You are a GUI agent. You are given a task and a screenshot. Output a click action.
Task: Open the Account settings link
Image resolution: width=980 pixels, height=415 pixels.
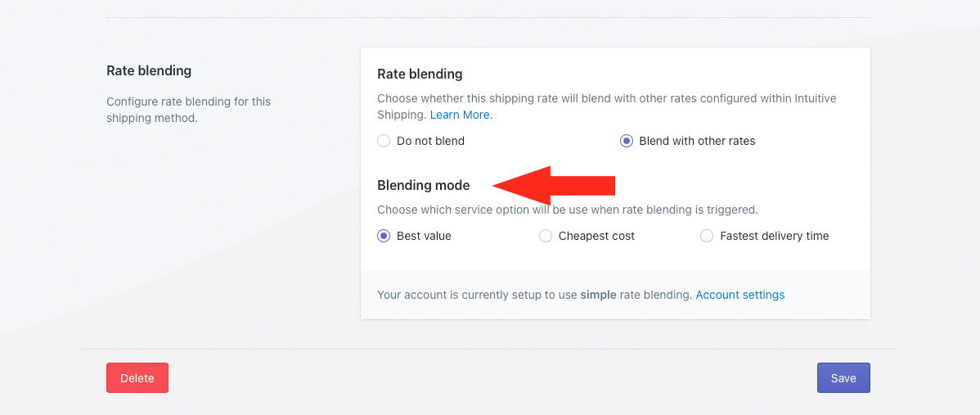click(x=739, y=295)
